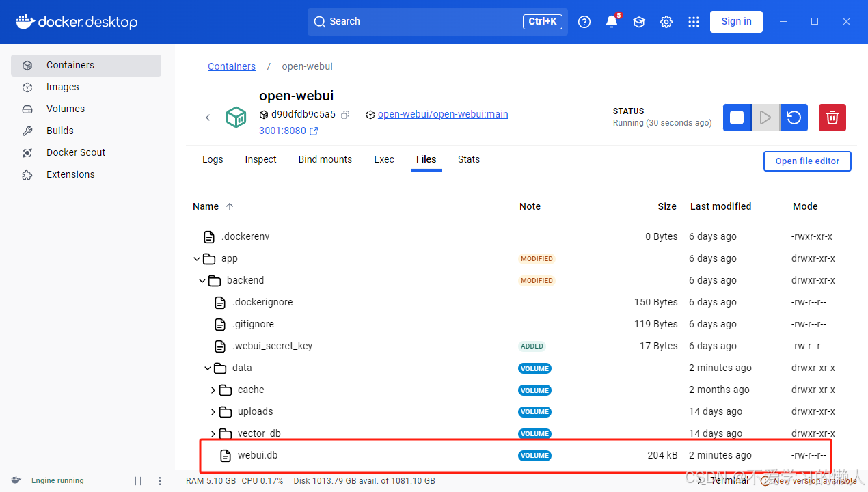Viewport: 868px width, 492px height.
Task: Click the .gitignore file icon
Action: coord(220,325)
